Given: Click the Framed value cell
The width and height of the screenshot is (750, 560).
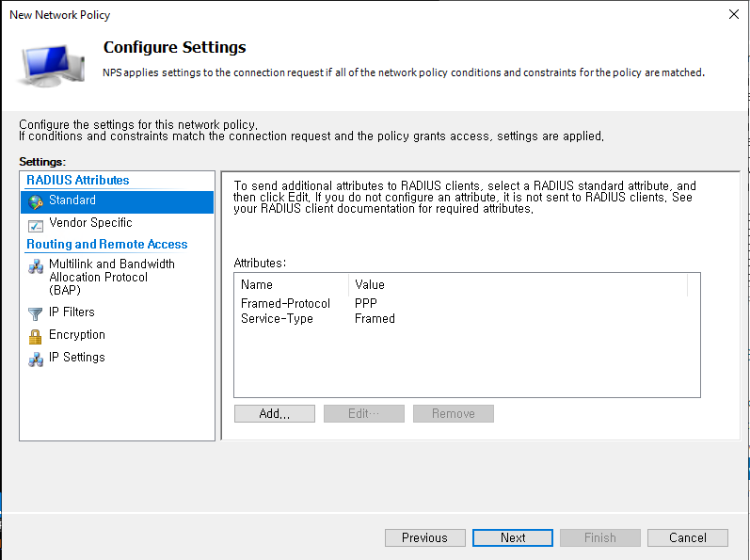Looking at the screenshot, I should coord(375,318).
